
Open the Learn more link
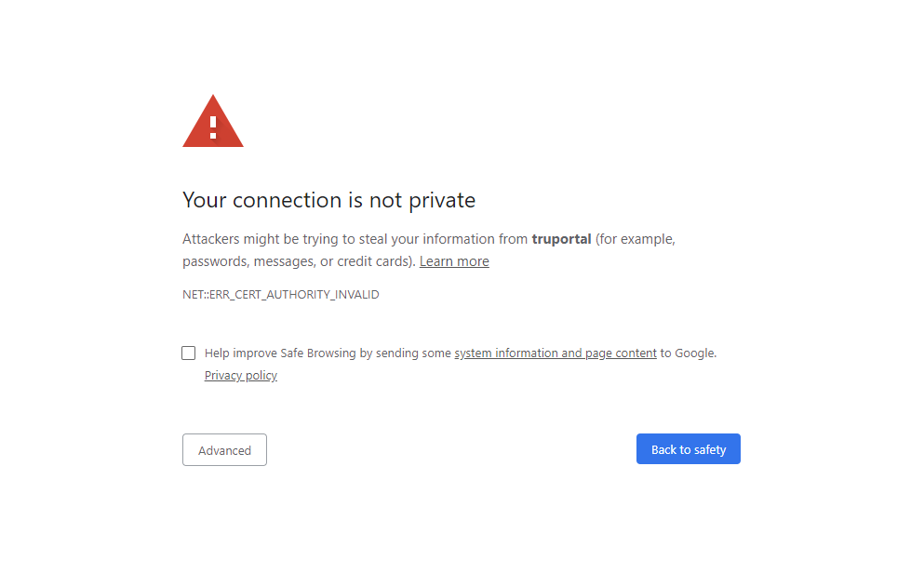click(x=454, y=261)
